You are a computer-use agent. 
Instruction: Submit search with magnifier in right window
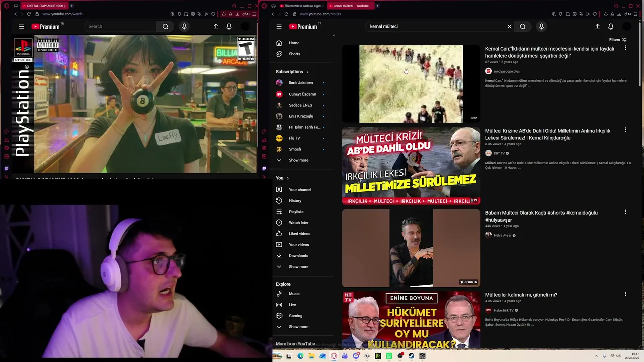(523, 27)
